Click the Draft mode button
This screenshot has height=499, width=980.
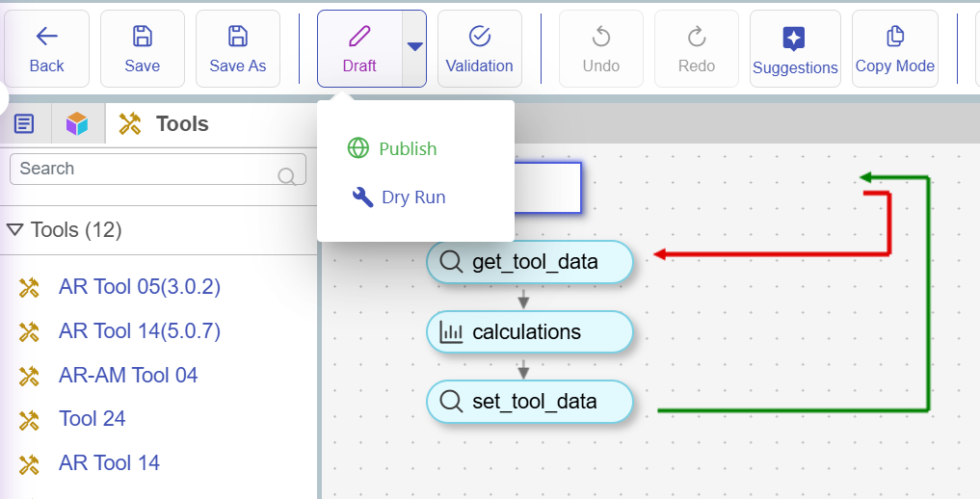(358, 49)
